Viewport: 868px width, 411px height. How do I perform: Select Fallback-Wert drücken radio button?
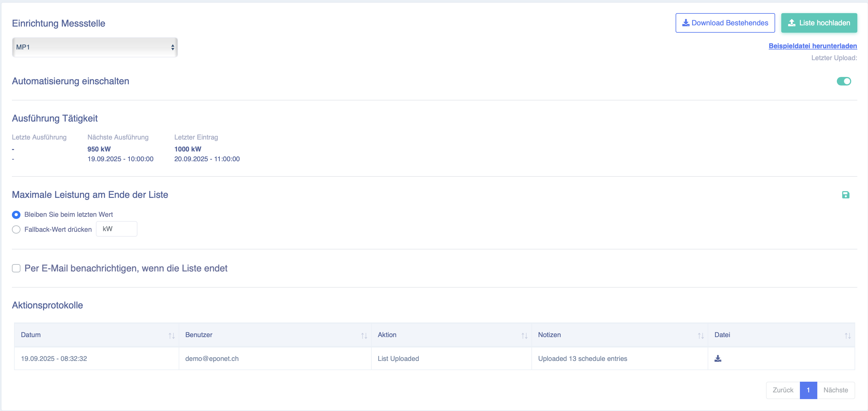16,229
